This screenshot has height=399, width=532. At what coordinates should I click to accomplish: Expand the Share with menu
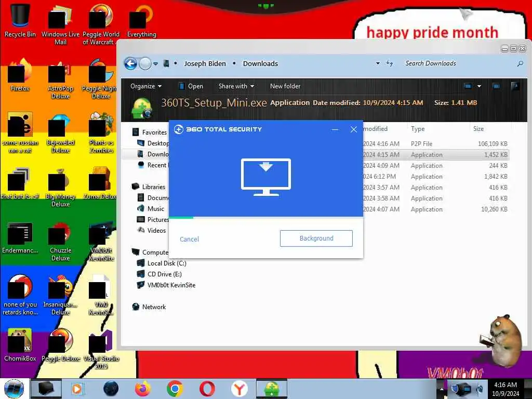tap(236, 86)
